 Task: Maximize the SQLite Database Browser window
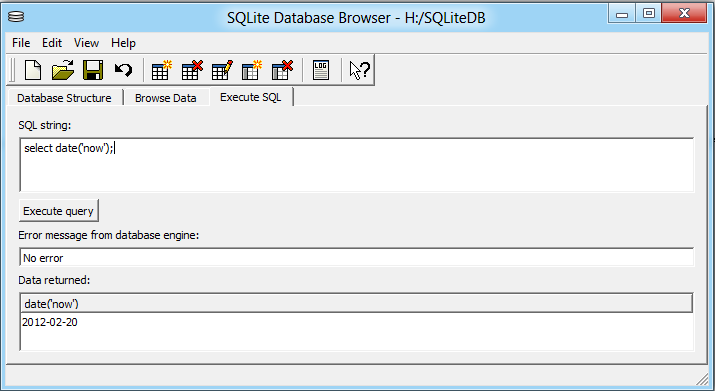coord(648,14)
